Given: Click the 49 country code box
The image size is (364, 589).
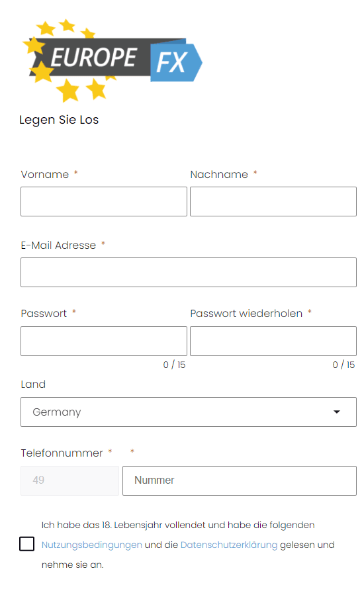Looking at the screenshot, I should tap(70, 481).
